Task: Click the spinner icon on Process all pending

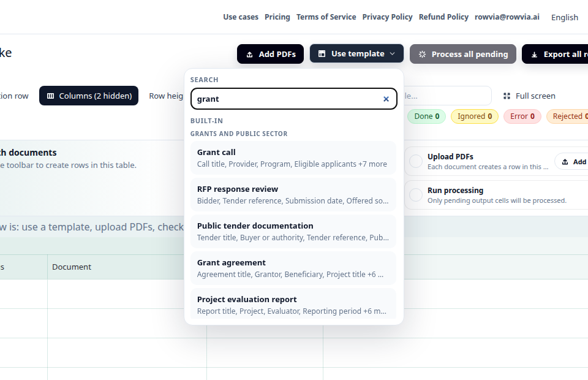Action: 422,55
